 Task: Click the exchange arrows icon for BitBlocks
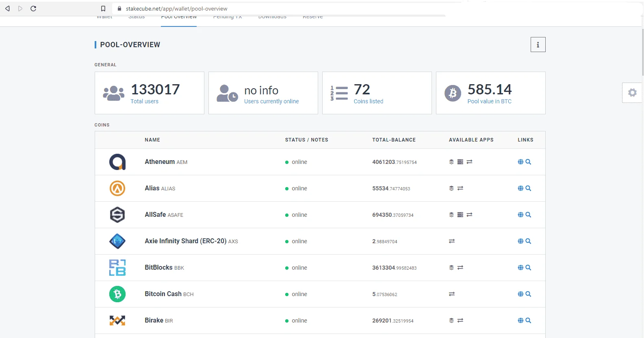(x=460, y=268)
